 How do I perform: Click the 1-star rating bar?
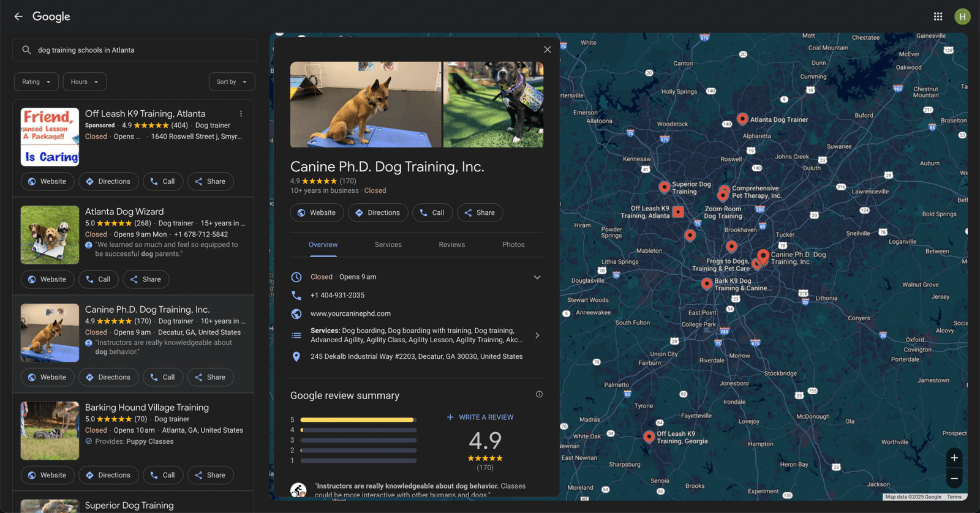coord(358,460)
